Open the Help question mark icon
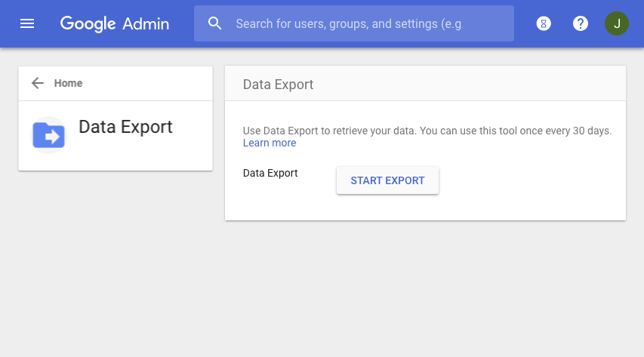Viewport: 644px width, 357px height. [581, 23]
